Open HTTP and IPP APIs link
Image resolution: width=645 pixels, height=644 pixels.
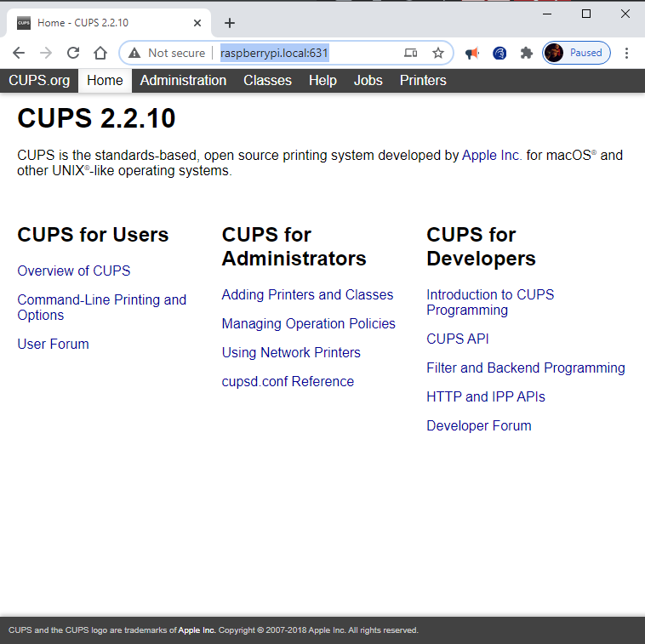point(486,396)
